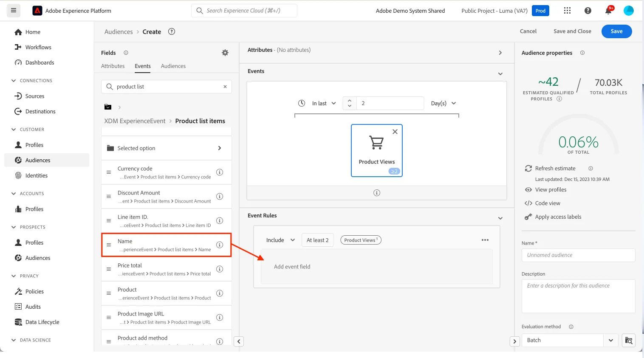Open Fields settings gear
The image size is (644, 358).
(225, 53)
